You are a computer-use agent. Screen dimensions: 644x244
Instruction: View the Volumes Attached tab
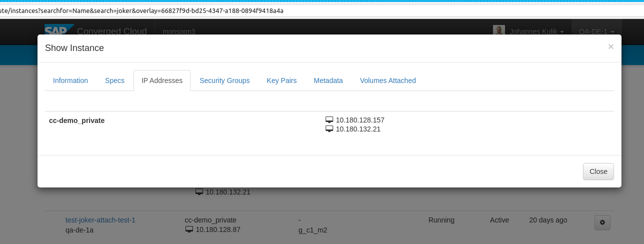387,80
